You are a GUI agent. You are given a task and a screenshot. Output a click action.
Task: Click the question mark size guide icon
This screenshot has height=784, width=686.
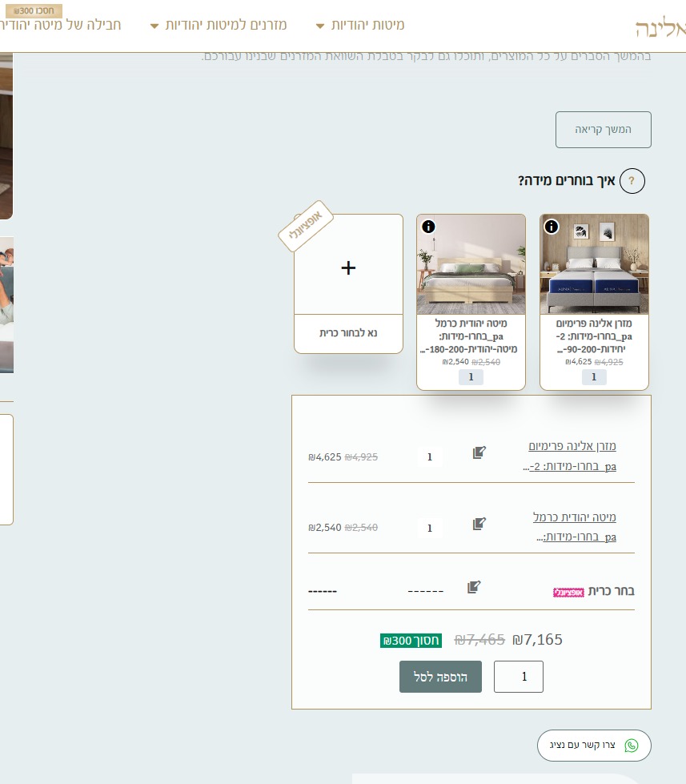(x=632, y=181)
